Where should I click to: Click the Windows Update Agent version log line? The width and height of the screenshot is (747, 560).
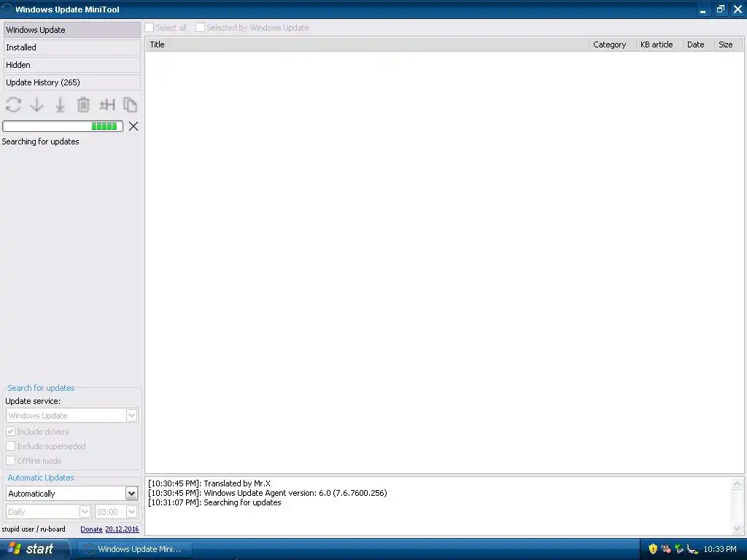click(x=267, y=493)
